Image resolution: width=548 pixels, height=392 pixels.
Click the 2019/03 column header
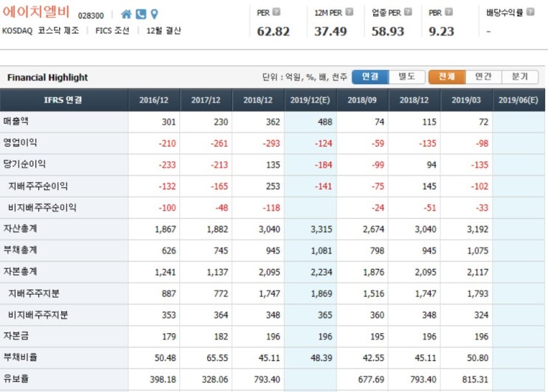pos(466,100)
